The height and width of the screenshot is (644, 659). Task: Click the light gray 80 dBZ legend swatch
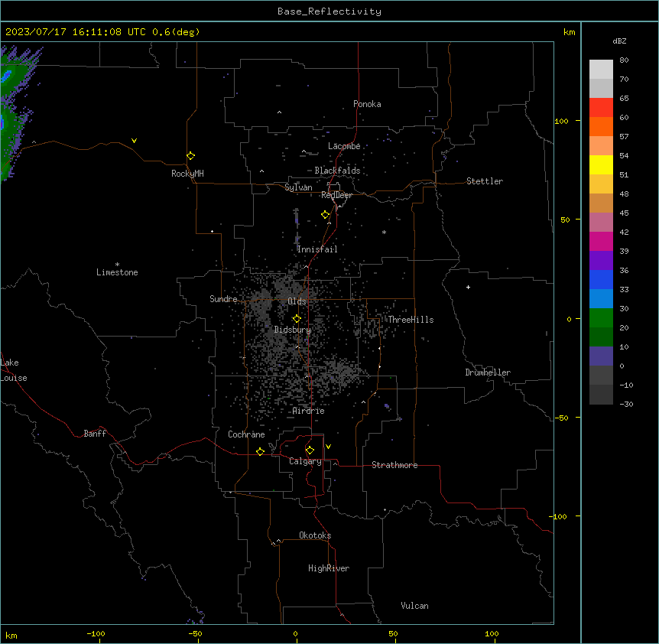pyautogui.click(x=601, y=69)
